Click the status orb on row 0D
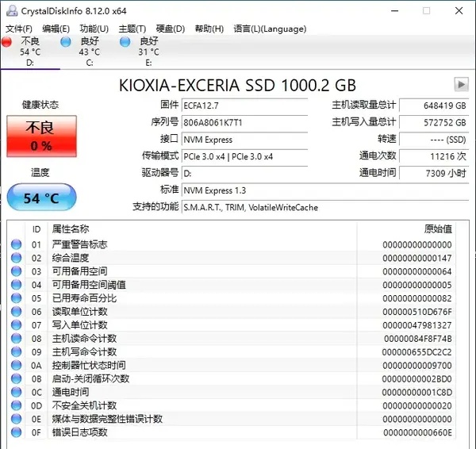 (x=16, y=405)
